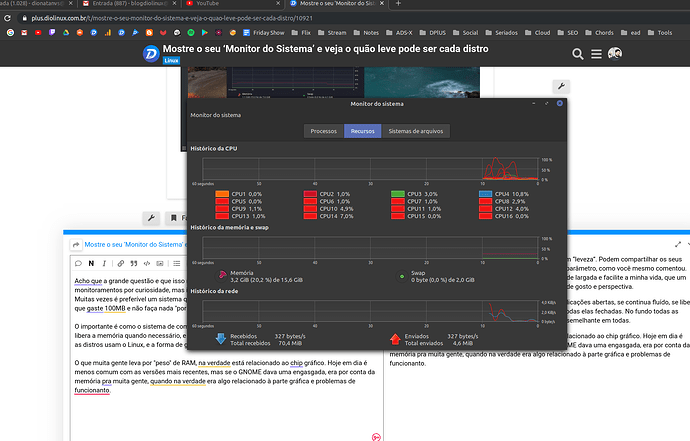The image size is (690, 441).
Task: Open the YouTube bookmark icon
Action: point(38,33)
